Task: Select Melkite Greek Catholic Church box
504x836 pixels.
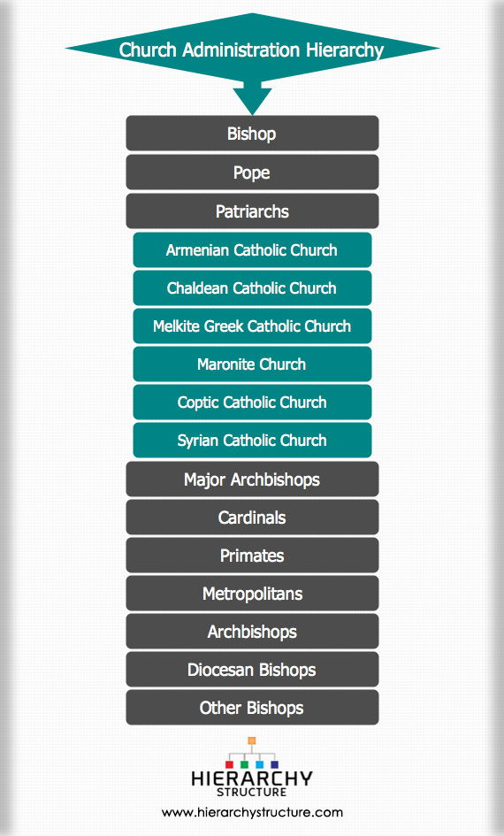Action: pos(252,326)
